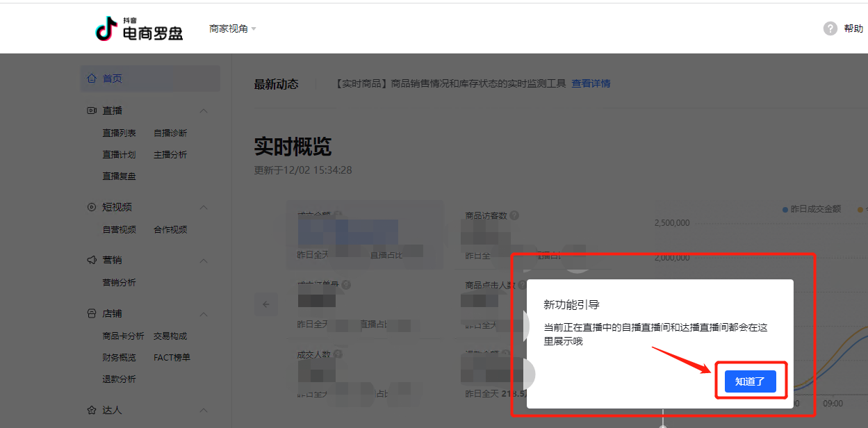Click the 达人 crown icon in sidebar
The image size is (868, 428).
[92, 410]
